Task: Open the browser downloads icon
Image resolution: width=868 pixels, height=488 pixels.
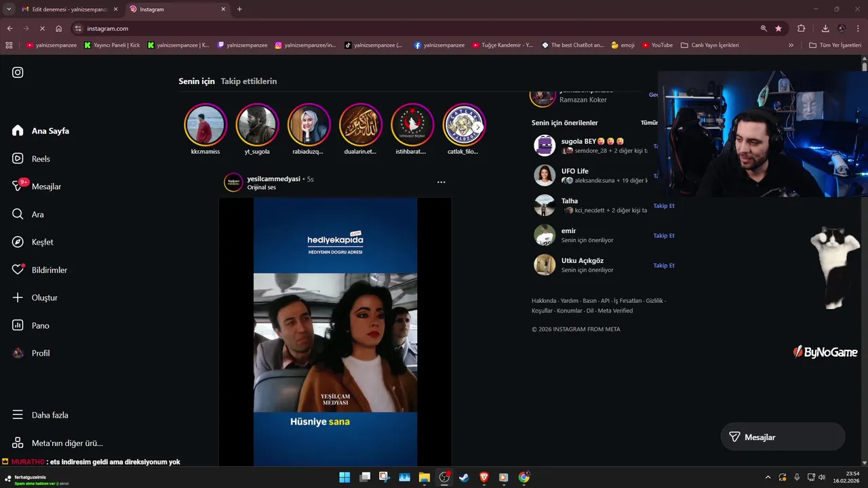Action: pyautogui.click(x=825, y=28)
